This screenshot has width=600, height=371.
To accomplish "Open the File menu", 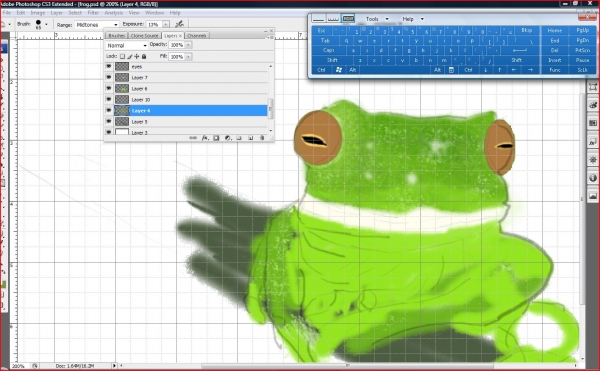I will point(7,13).
